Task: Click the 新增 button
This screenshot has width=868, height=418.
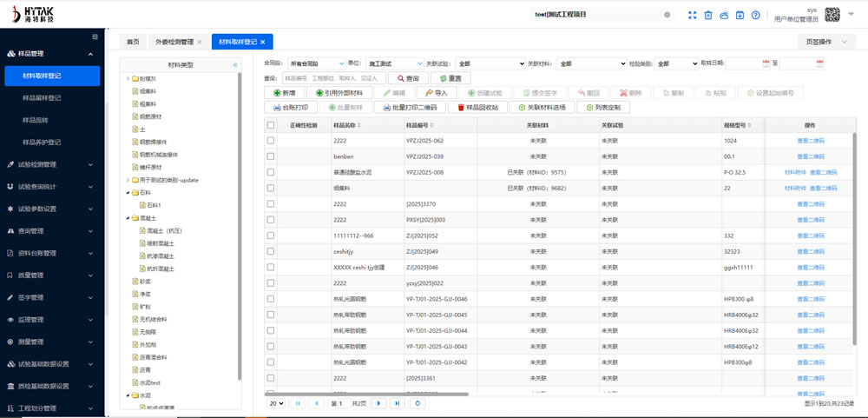Action: point(284,92)
